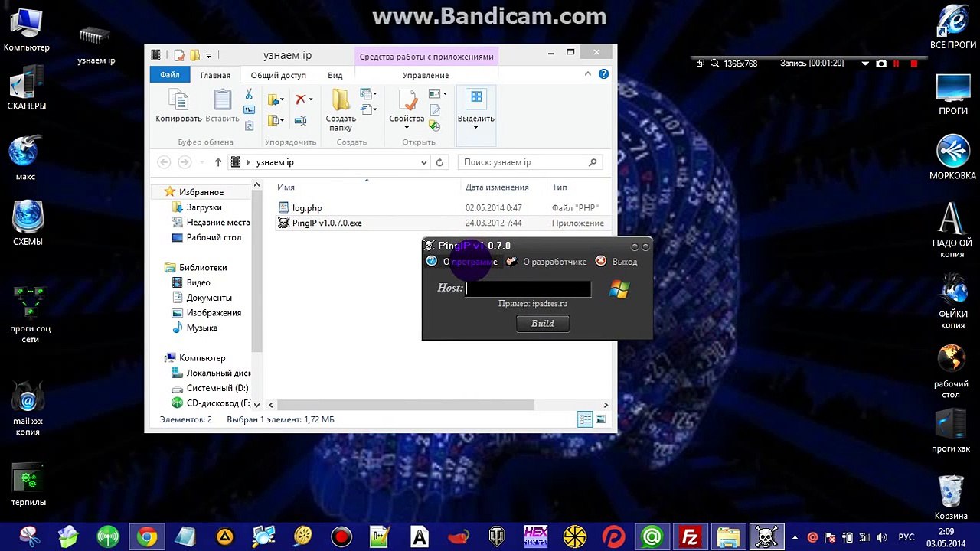Select the PingIP v1.0.7.0.exe file
This screenshot has width=980, height=551.
coord(327,223)
